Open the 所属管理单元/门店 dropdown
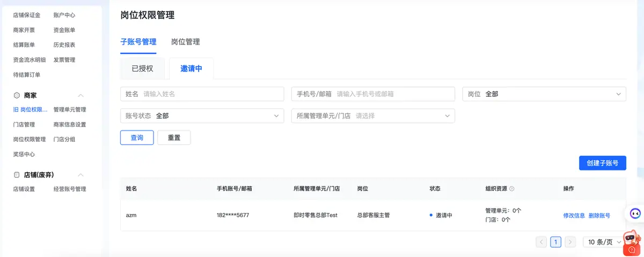Image resolution: width=644 pixels, height=257 pixels. pos(373,116)
